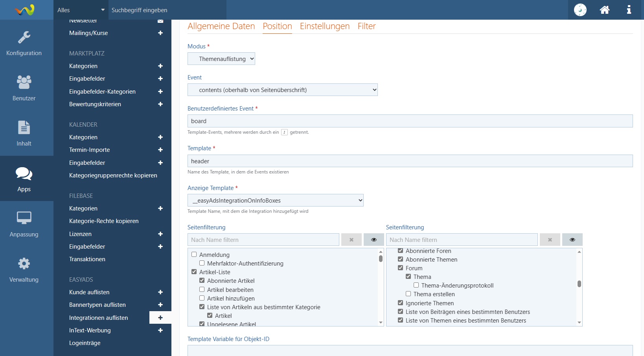
Task: Switch to the Einstellungen tab
Action: click(x=325, y=26)
